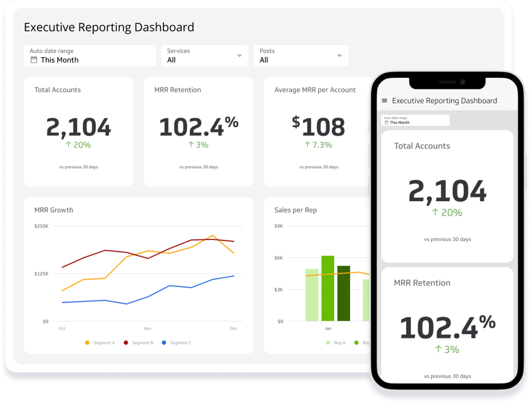The width and height of the screenshot is (532, 403).
Task: Click the Rep A legend label
Action: tap(340, 343)
